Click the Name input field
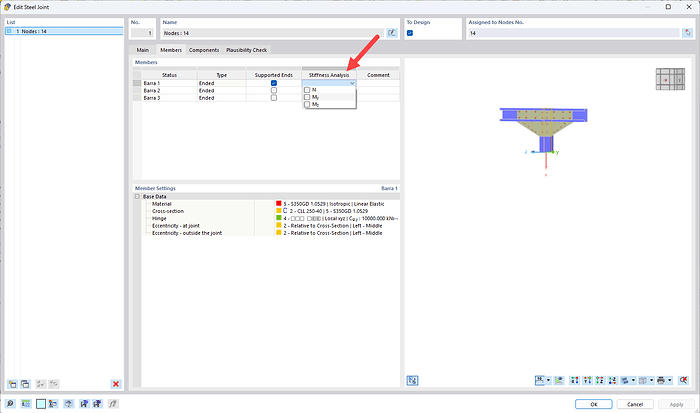Screen dimensions: 700x413 272,33
